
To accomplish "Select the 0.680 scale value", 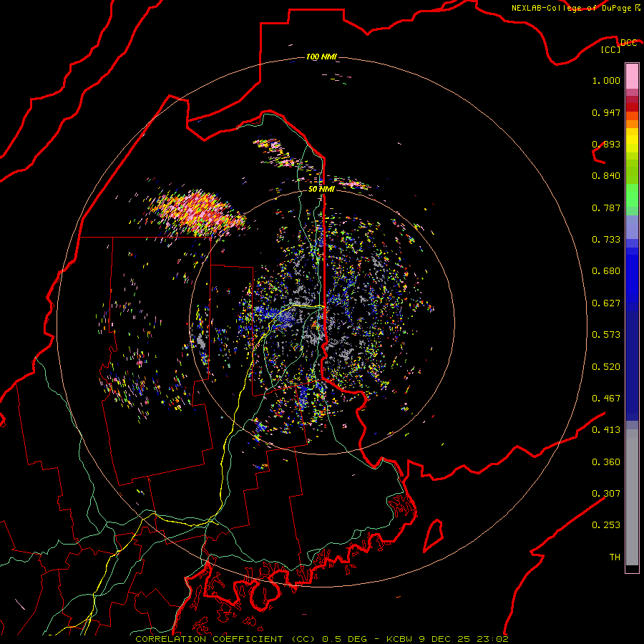I will tap(606, 271).
